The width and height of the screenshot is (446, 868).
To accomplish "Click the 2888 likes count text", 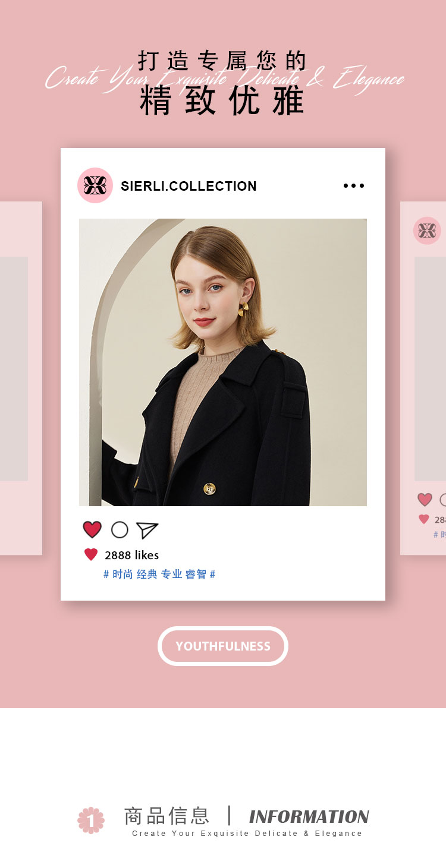I will 132,555.
